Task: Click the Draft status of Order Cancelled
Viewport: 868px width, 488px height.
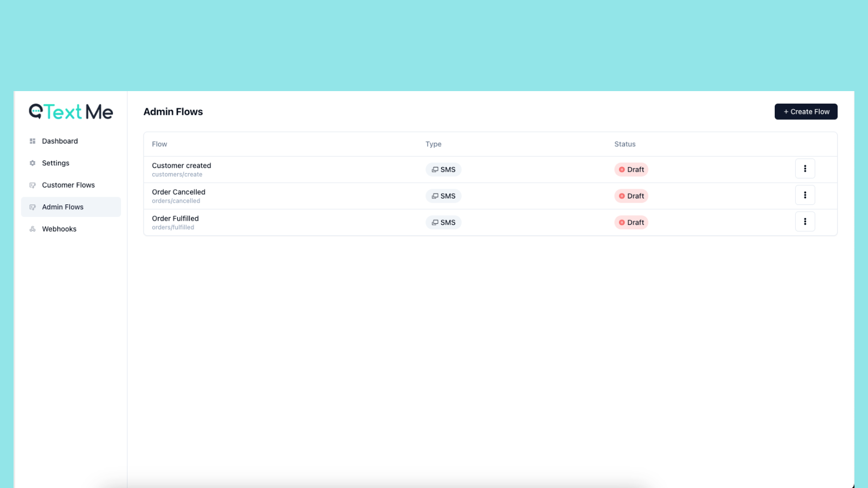Action: (x=631, y=196)
